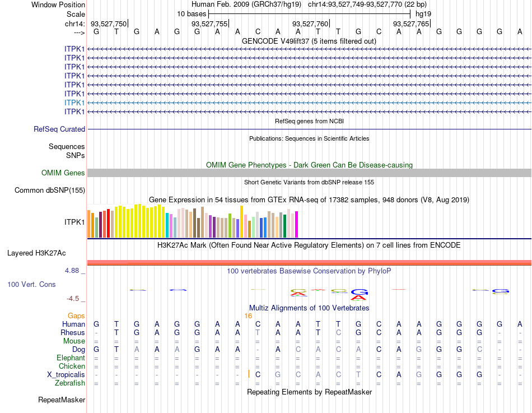
Task: Click 'Publications: Sequences in Scientific Articles' title
Action: (x=309, y=138)
